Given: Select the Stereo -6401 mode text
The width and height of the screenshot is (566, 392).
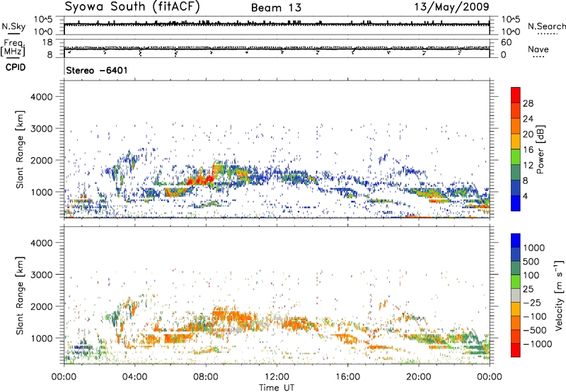Looking at the screenshot, I should (x=97, y=70).
